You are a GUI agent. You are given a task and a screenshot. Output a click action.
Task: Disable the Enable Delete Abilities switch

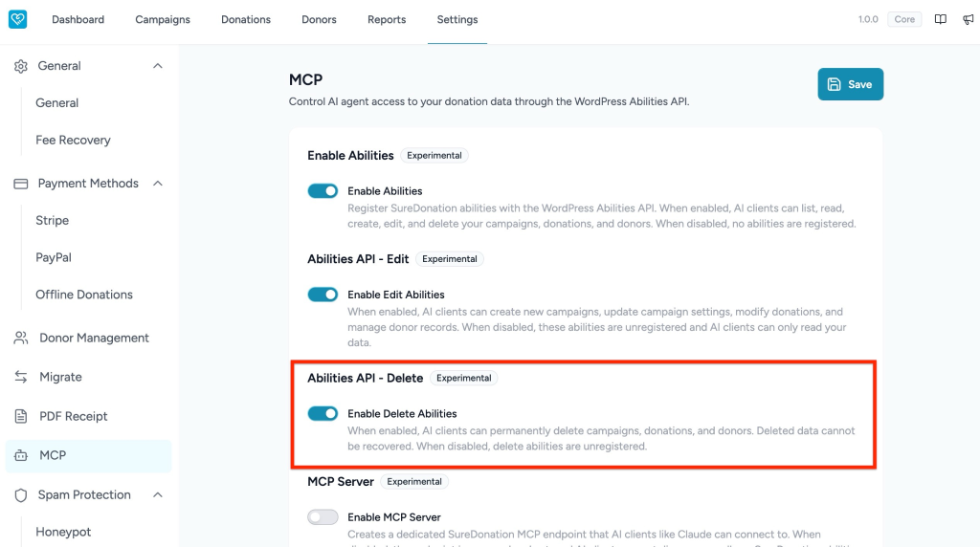click(323, 413)
